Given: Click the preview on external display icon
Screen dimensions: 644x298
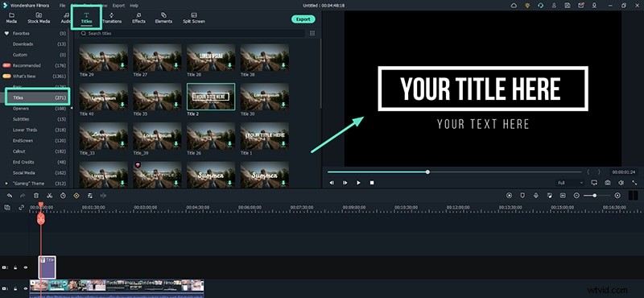Looking at the screenshot, I should (x=594, y=183).
